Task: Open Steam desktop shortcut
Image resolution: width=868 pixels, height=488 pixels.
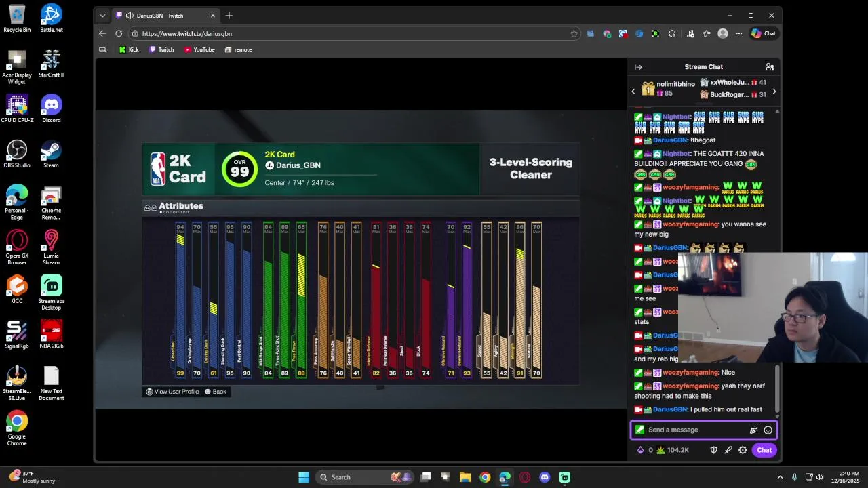Action: click(x=51, y=154)
